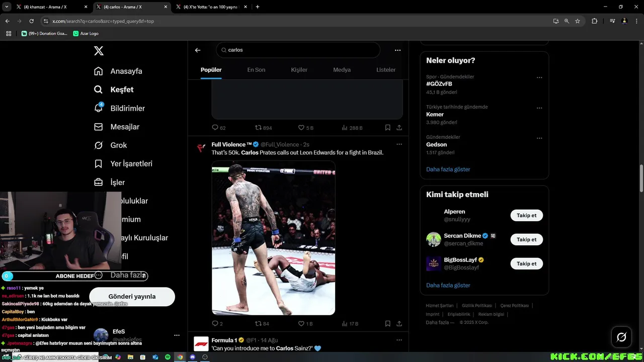Share the Full Violence post
644x362 pixels.
tap(399, 324)
